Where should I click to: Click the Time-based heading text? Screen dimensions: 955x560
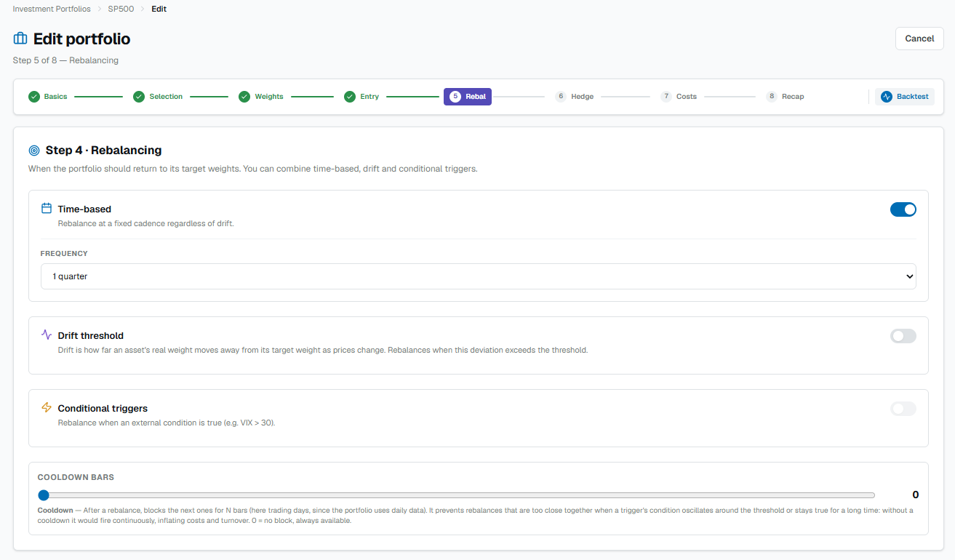[x=84, y=209]
